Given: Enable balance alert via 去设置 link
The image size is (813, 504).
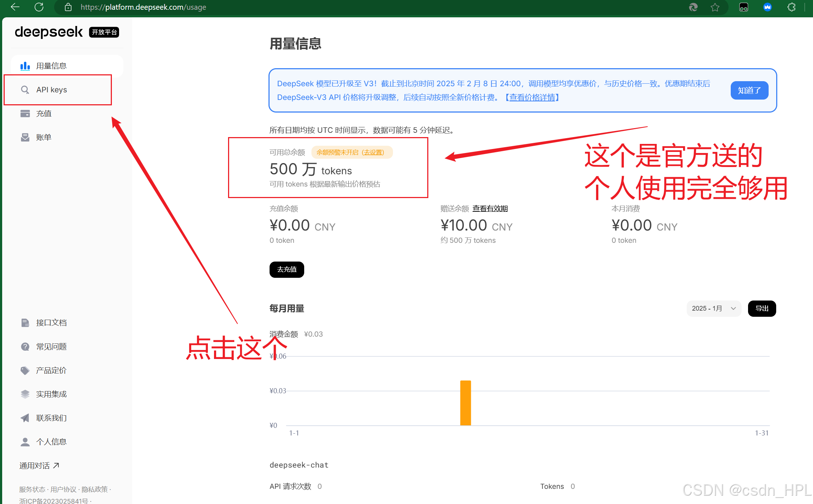Looking at the screenshot, I should click(373, 152).
